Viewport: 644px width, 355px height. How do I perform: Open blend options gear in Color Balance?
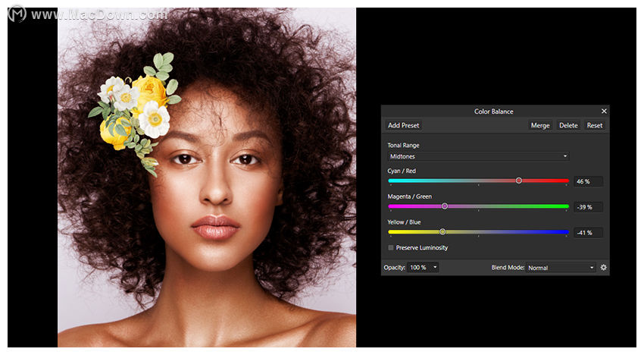click(x=603, y=267)
